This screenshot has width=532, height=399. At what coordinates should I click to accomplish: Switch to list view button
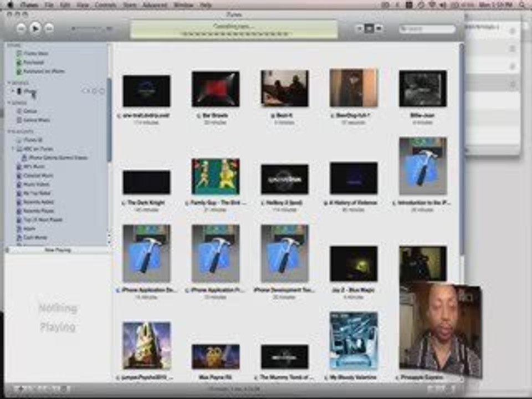click(x=360, y=29)
